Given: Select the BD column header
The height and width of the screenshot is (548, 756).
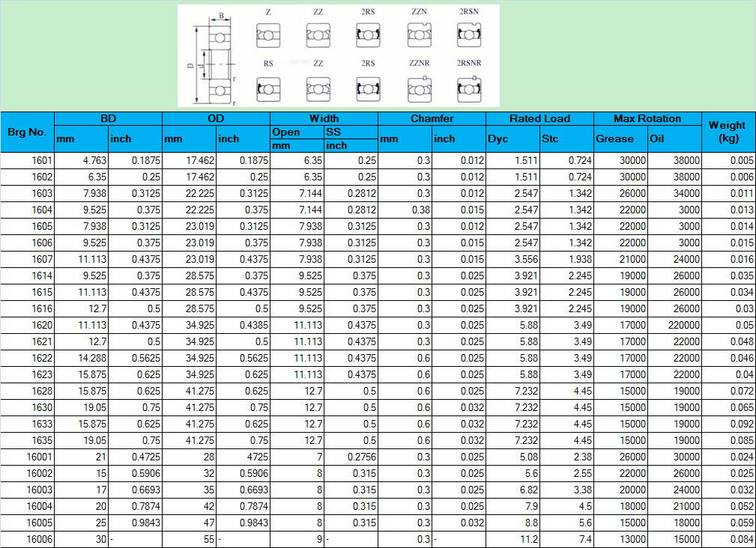Looking at the screenshot, I should coord(109,118).
